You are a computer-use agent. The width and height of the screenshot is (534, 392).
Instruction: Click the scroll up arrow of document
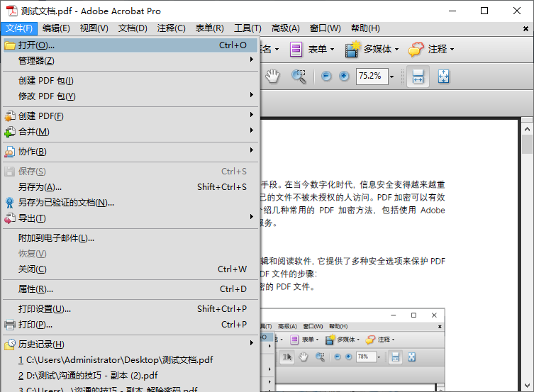tap(527, 129)
